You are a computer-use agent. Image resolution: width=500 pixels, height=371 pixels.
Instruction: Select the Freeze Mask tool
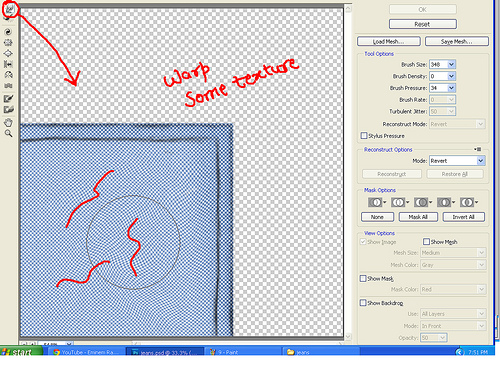[x=8, y=99]
